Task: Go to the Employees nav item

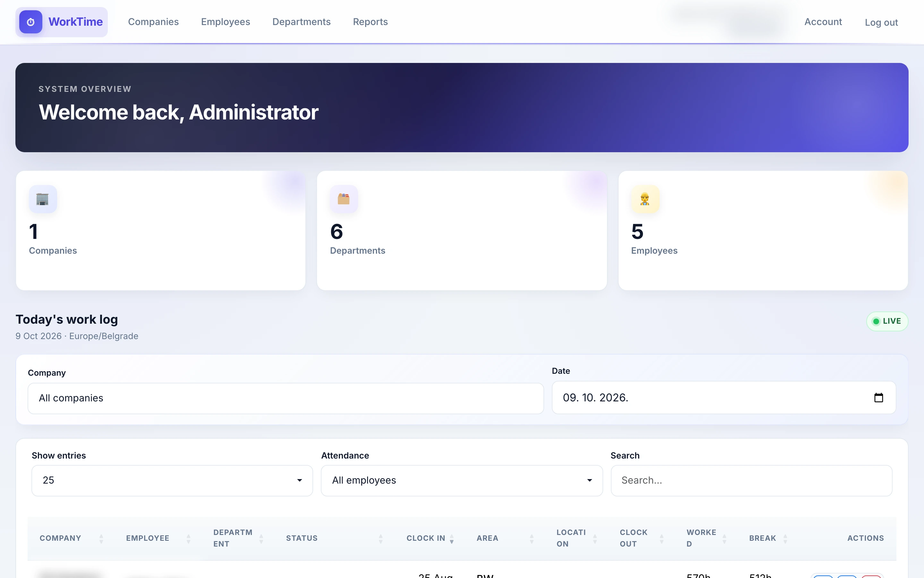Action: coord(225,22)
